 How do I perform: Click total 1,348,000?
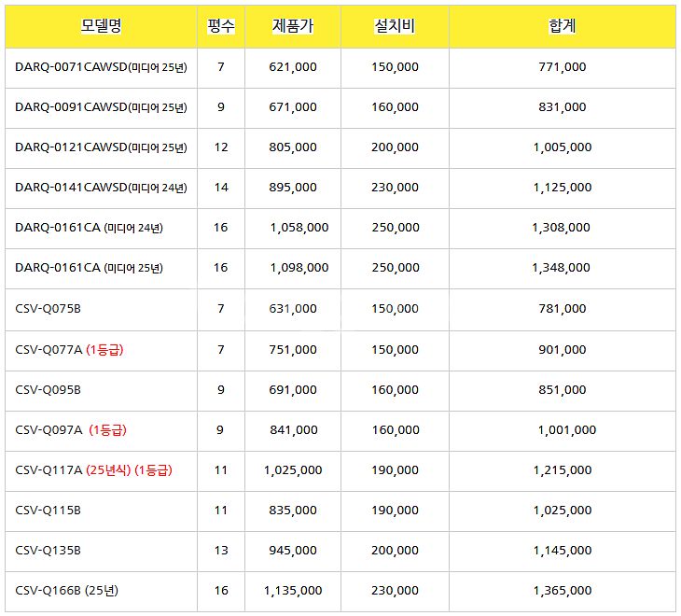pyautogui.click(x=561, y=268)
